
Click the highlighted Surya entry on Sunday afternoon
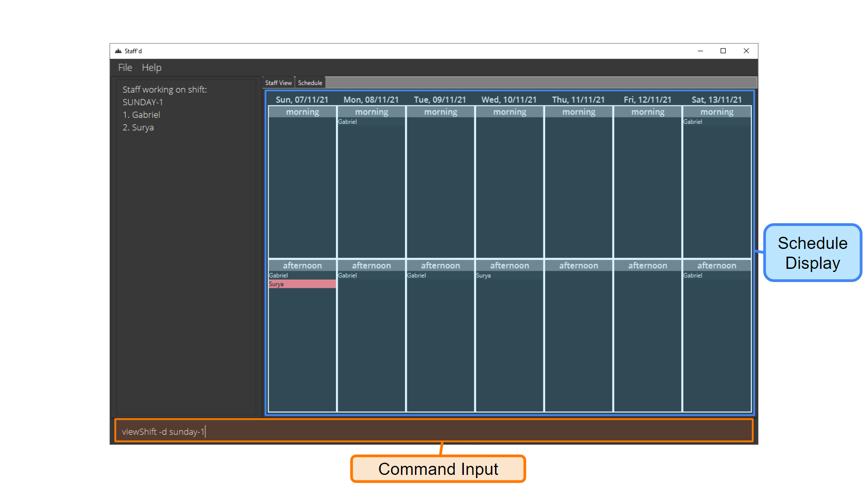pyautogui.click(x=302, y=284)
